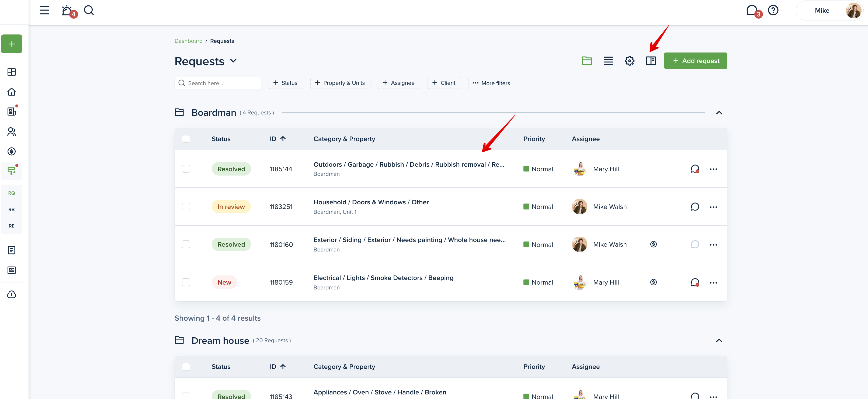The width and height of the screenshot is (868, 399).
Task: Select all Boardman requests via header checkbox
Action: point(186,139)
